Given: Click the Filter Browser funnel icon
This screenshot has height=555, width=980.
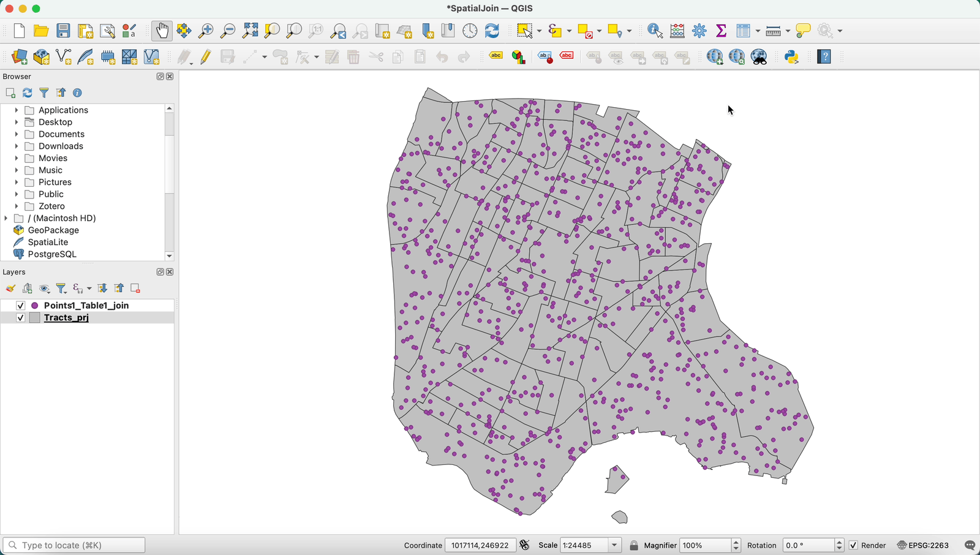Looking at the screenshot, I should pos(44,93).
